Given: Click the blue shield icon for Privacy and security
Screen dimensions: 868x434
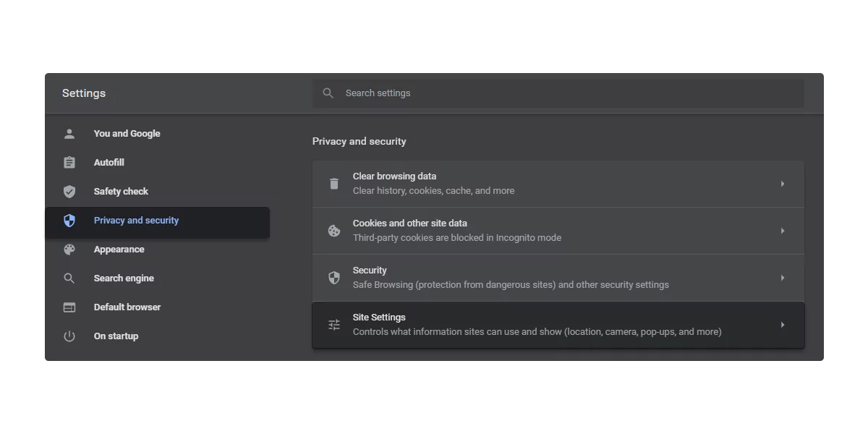Looking at the screenshot, I should 69,221.
